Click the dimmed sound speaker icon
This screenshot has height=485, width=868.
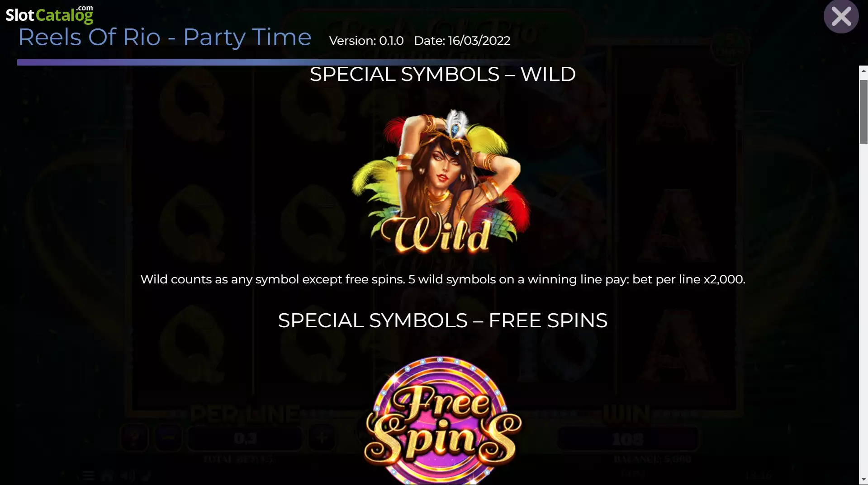128,476
